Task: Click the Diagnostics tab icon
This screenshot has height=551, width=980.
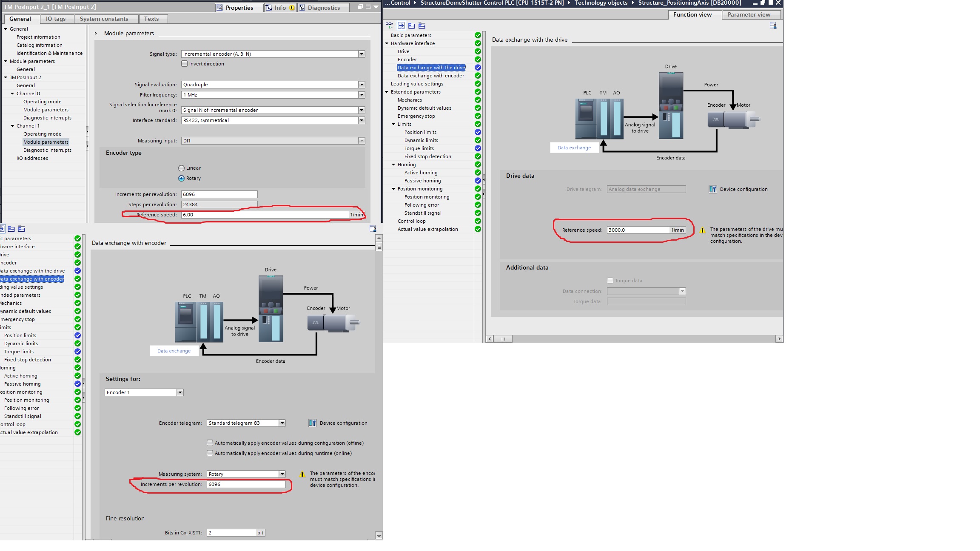Action: click(302, 8)
